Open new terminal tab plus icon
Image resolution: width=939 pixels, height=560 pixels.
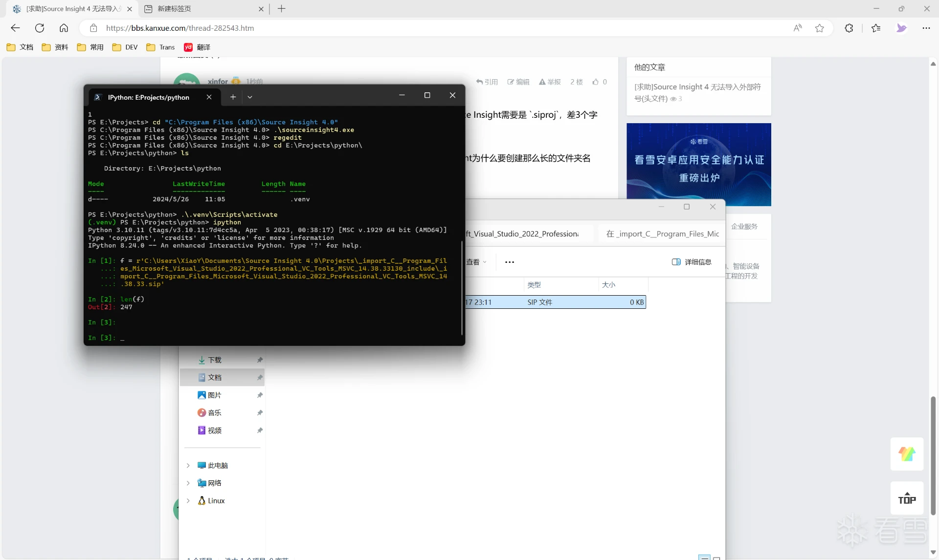click(233, 97)
